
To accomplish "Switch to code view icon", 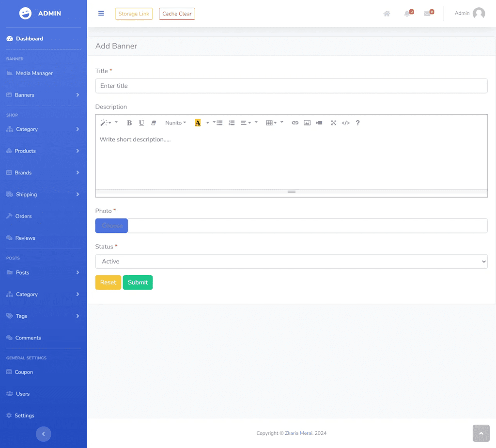I will tap(345, 123).
